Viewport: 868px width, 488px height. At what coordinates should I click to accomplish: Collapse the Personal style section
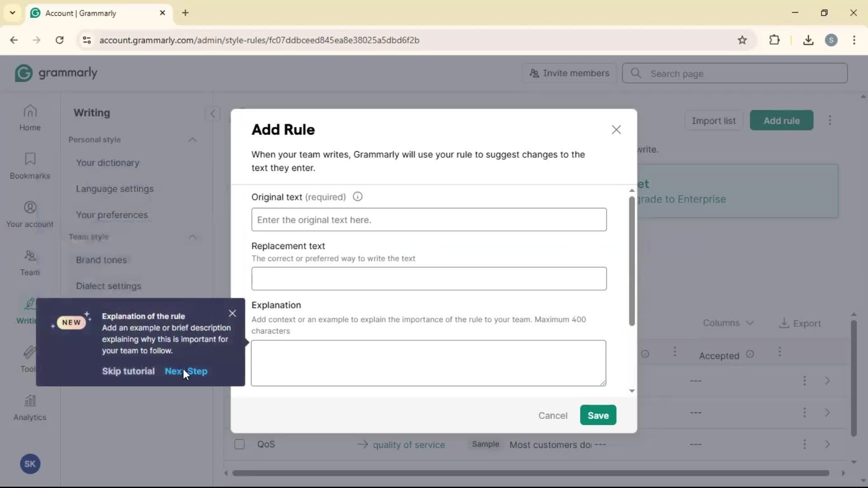tap(192, 140)
